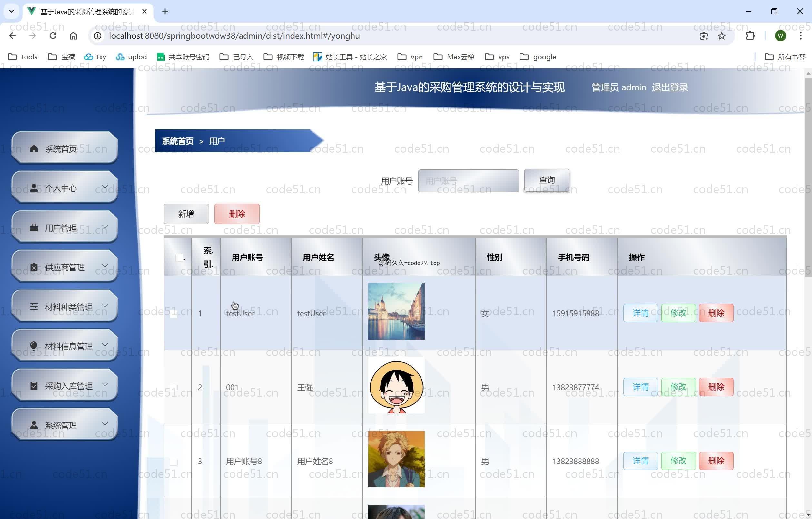This screenshot has width=812, height=519.
Task: Open 共享账号密码 sheets bookmark
Action: [x=183, y=57]
